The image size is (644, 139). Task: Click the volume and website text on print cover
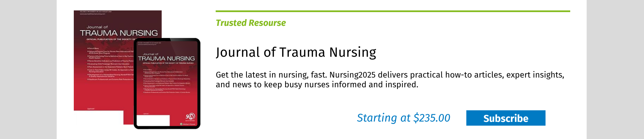click(x=96, y=13)
